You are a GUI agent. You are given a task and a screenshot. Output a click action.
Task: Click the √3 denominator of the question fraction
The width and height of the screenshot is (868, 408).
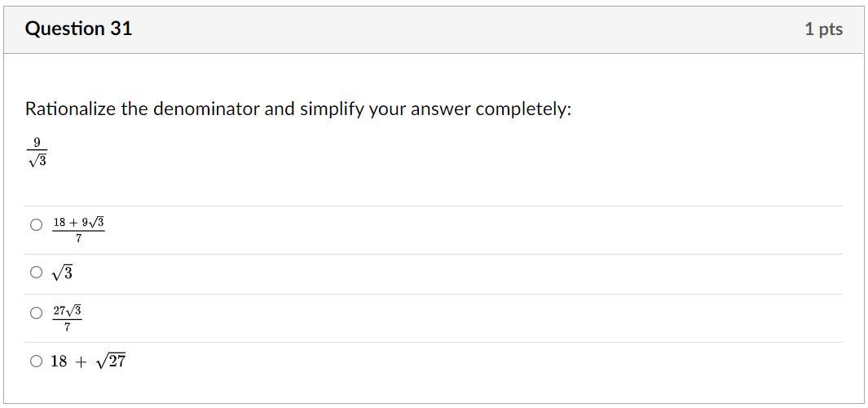tap(37, 161)
